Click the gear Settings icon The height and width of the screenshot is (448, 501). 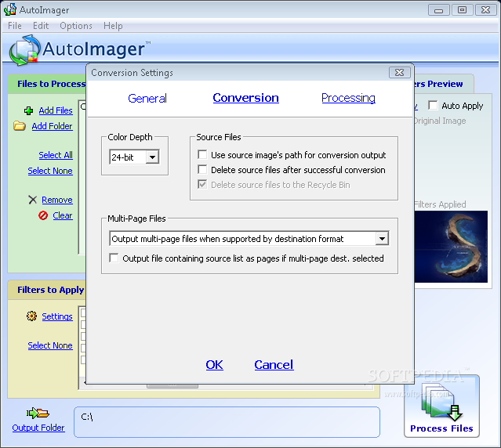coord(31,316)
